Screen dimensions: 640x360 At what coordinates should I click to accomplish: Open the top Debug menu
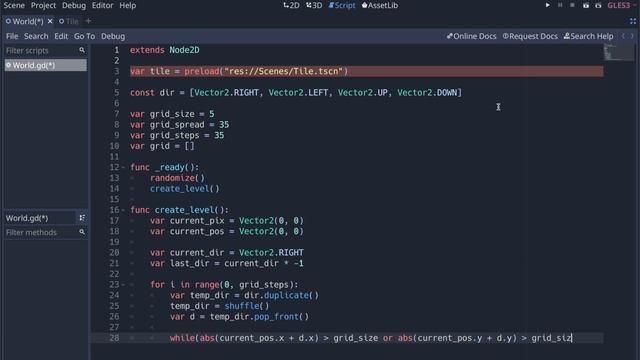click(74, 5)
